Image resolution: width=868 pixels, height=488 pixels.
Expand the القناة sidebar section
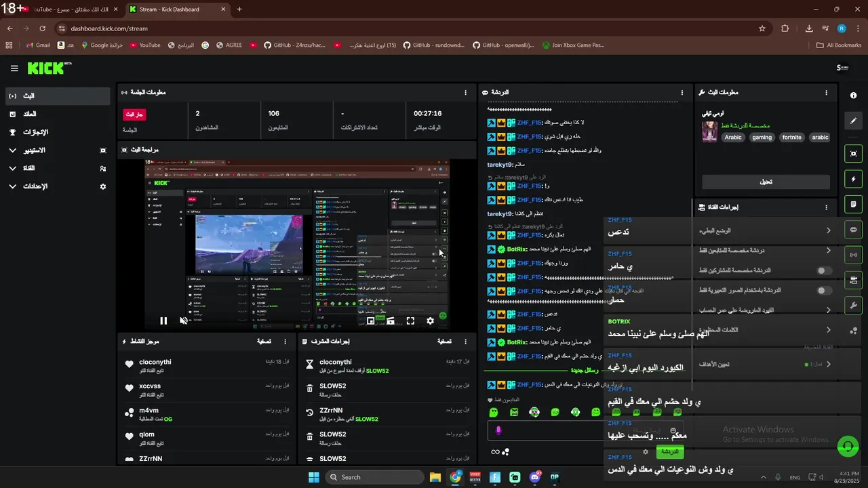58,168
